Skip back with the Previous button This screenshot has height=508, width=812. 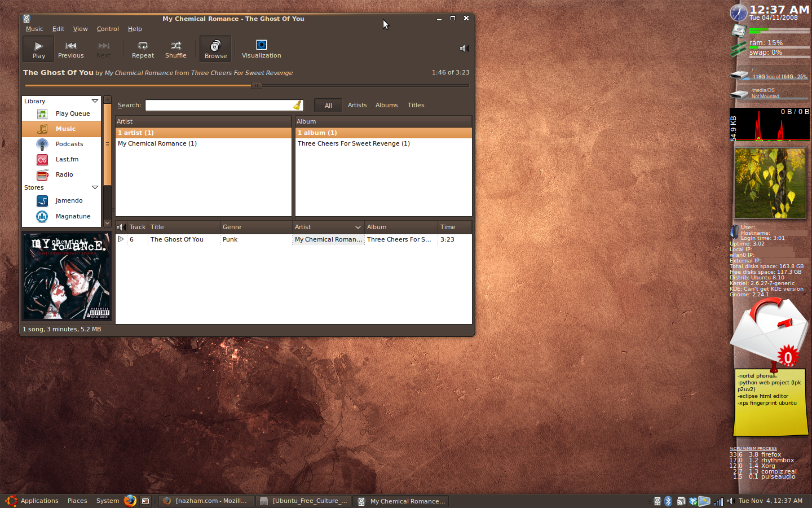pos(70,49)
